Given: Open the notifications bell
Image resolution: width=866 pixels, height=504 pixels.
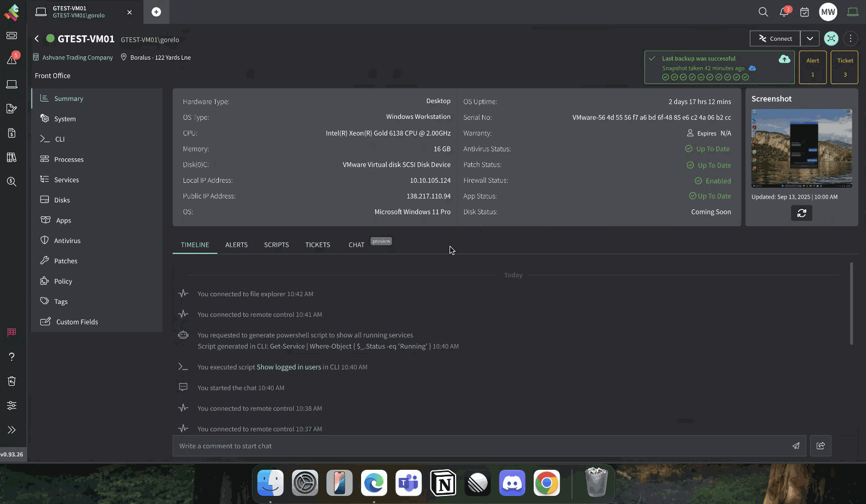Looking at the screenshot, I should coord(783,12).
